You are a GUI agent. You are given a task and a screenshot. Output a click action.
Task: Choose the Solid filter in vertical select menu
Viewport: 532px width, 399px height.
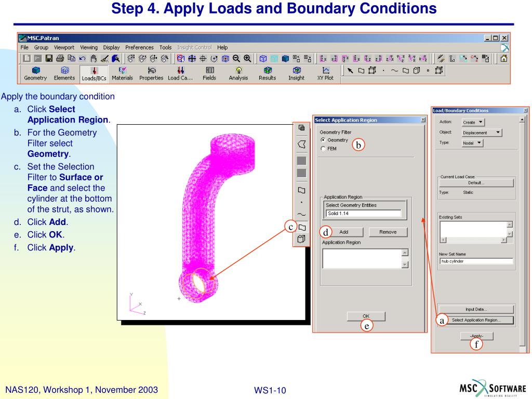301,239
